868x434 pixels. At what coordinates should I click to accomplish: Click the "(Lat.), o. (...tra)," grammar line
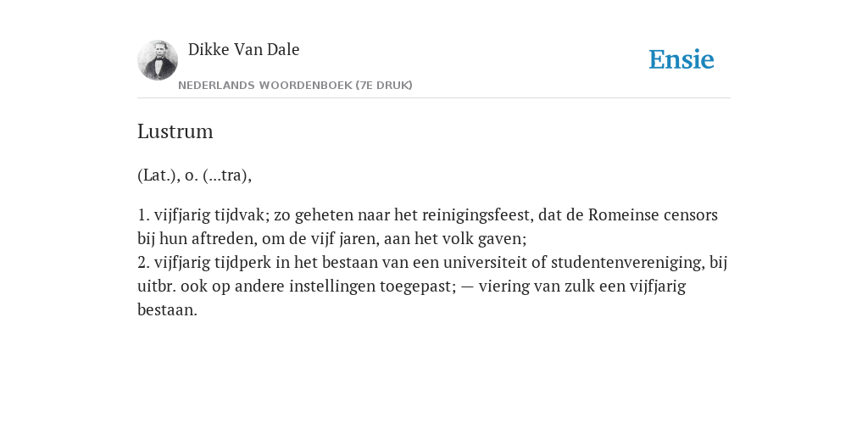(x=194, y=175)
